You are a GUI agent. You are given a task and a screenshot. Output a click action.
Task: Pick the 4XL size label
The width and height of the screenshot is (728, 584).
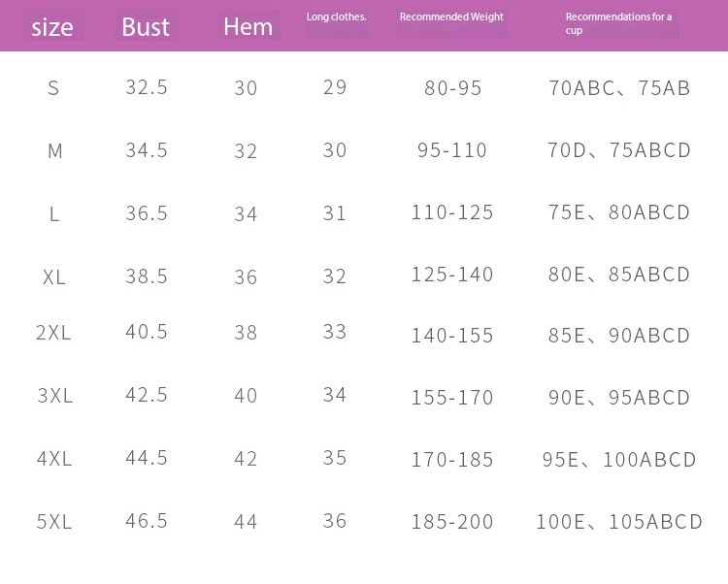pyautogui.click(x=54, y=459)
